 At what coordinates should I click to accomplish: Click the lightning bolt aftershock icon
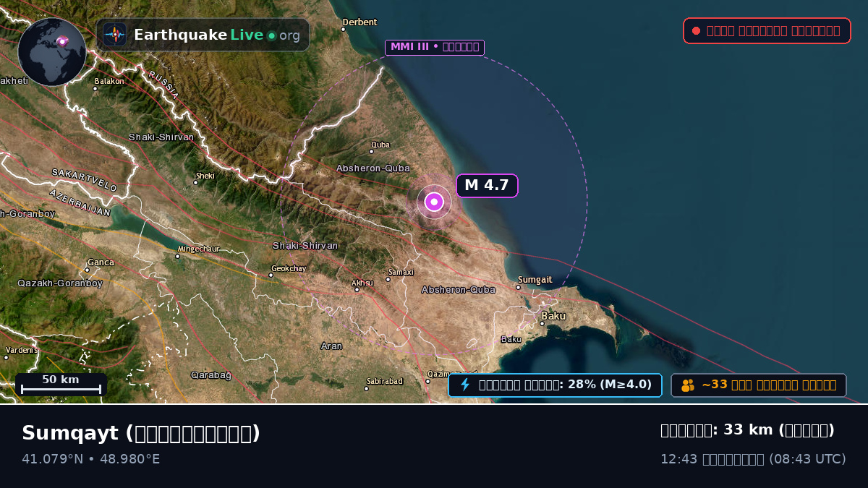point(465,385)
